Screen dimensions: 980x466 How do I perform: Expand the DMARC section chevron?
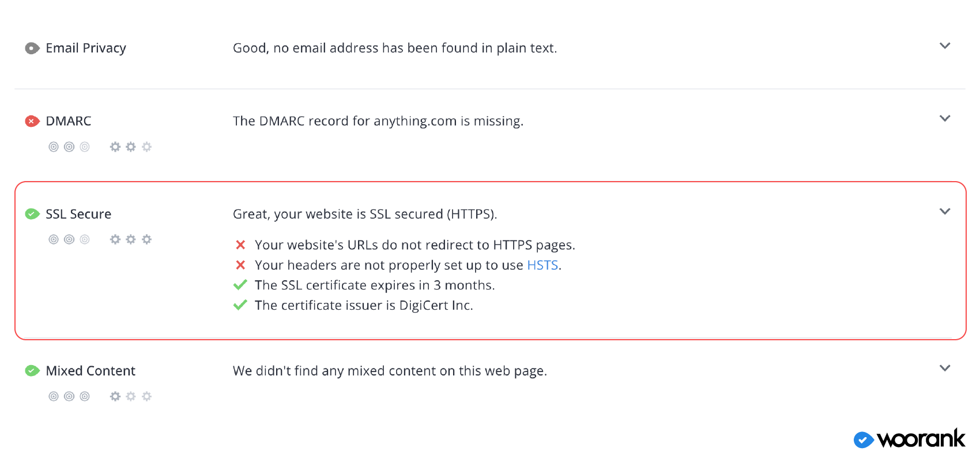(945, 118)
